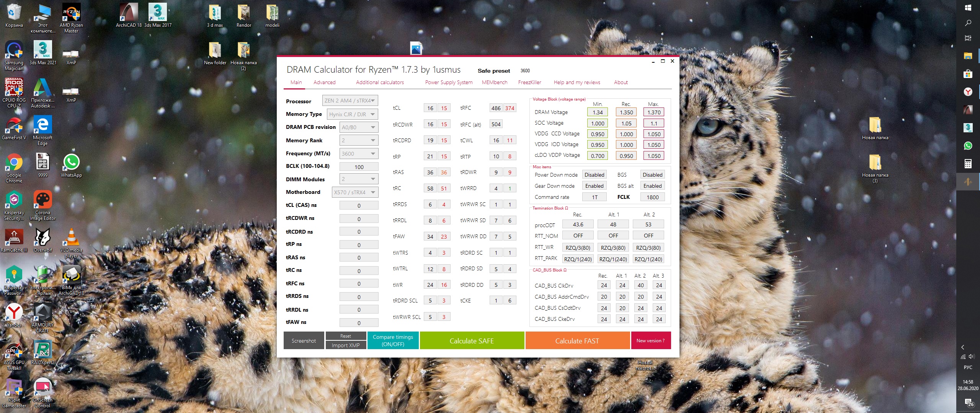
Task: Click Windows Start button in taskbar
Action: tap(968, 8)
